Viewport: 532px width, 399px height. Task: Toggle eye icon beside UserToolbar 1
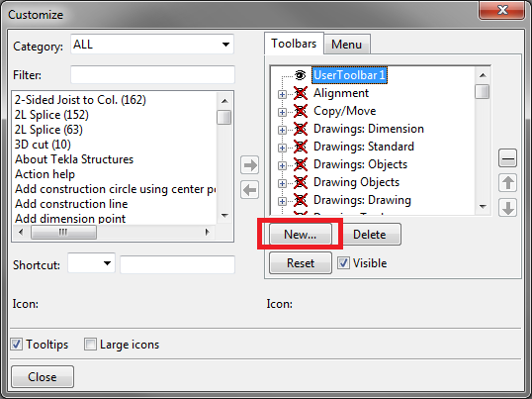[x=300, y=75]
